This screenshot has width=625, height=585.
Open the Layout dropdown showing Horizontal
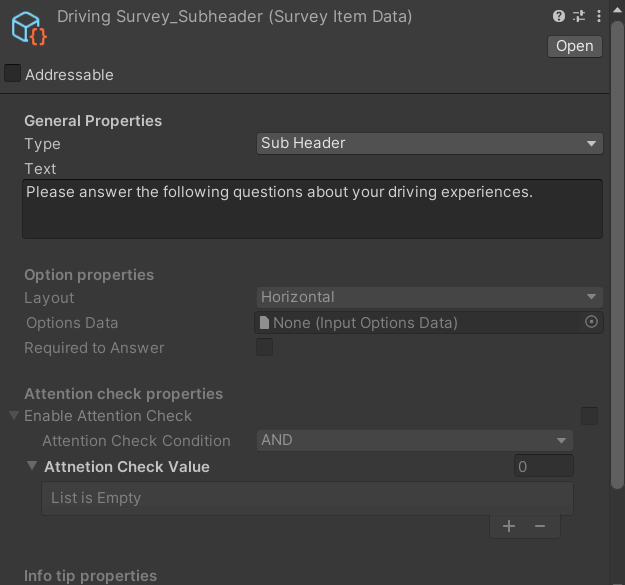[430, 297]
